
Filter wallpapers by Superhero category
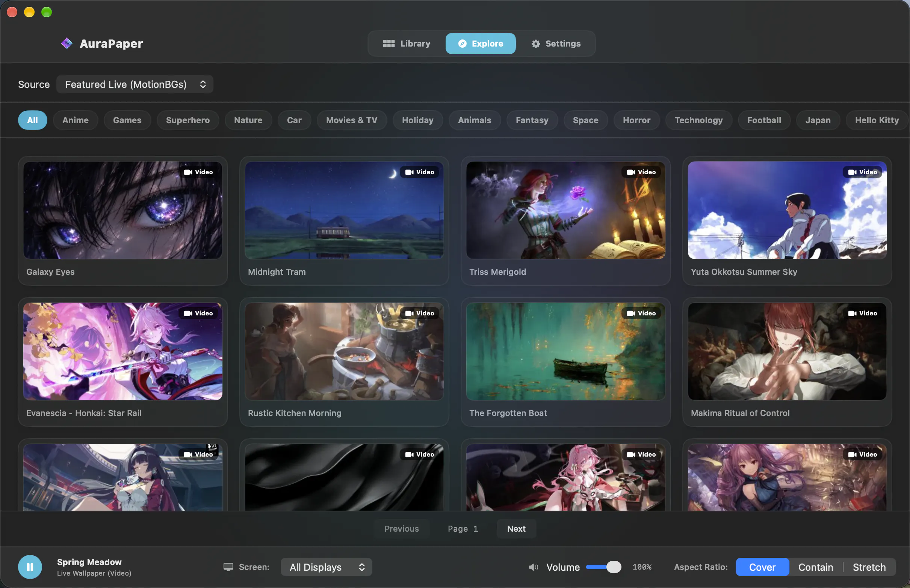(188, 120)
